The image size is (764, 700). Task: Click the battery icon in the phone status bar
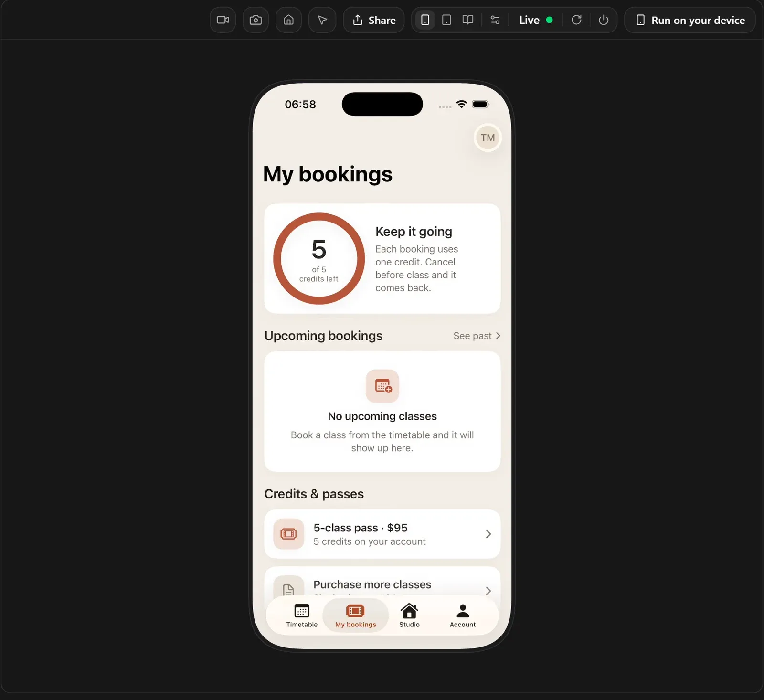click(481, 104)
